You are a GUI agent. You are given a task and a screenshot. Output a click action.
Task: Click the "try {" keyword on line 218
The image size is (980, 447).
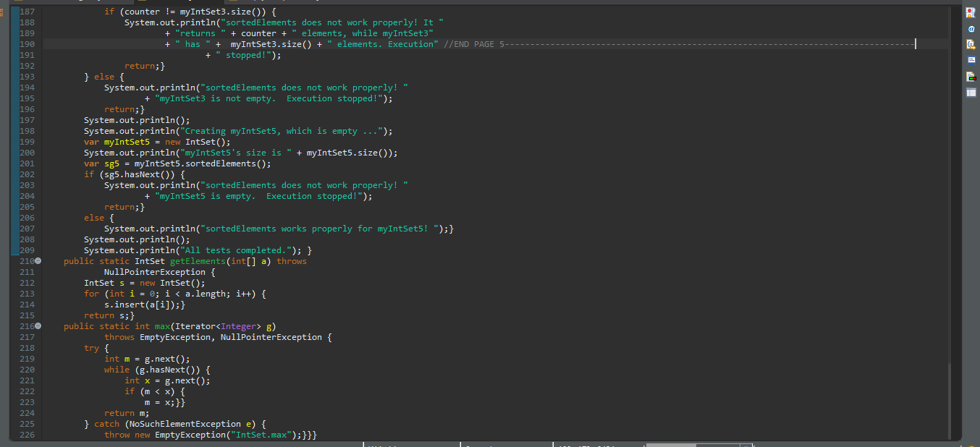(x=96, y=348)
